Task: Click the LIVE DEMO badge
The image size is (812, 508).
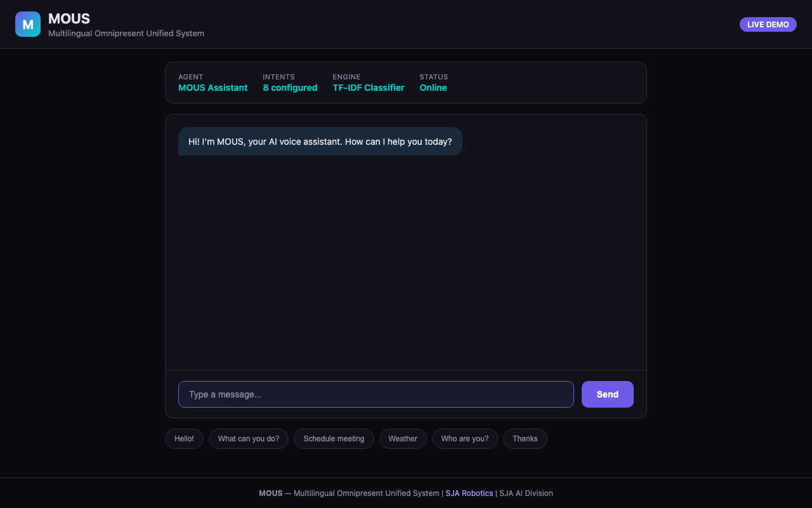Action: (768, 24)
